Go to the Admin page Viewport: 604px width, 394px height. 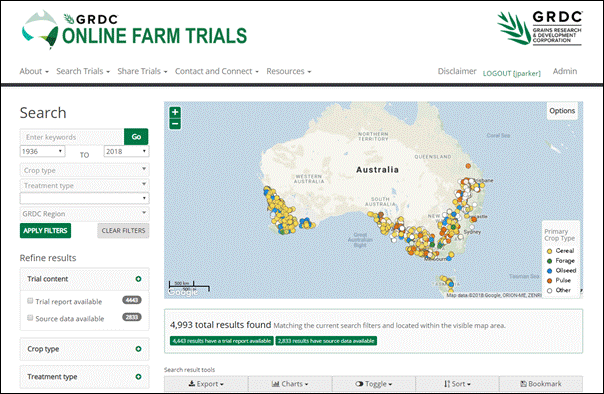(x=565, y=71)
